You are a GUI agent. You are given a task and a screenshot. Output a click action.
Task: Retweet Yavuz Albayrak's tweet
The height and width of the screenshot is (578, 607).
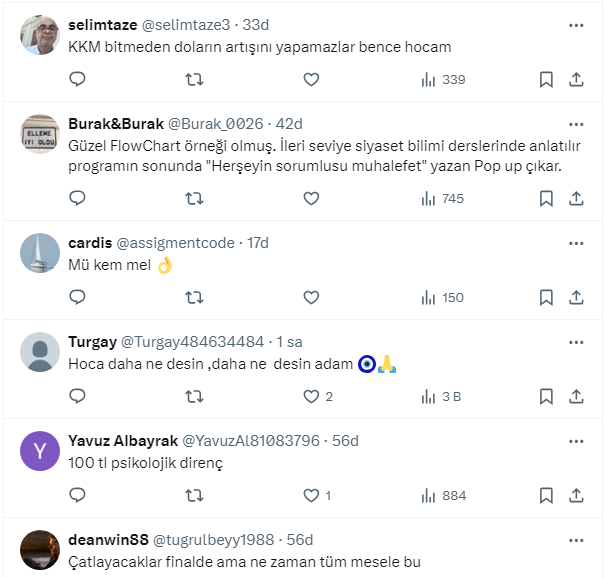(194, 495)
